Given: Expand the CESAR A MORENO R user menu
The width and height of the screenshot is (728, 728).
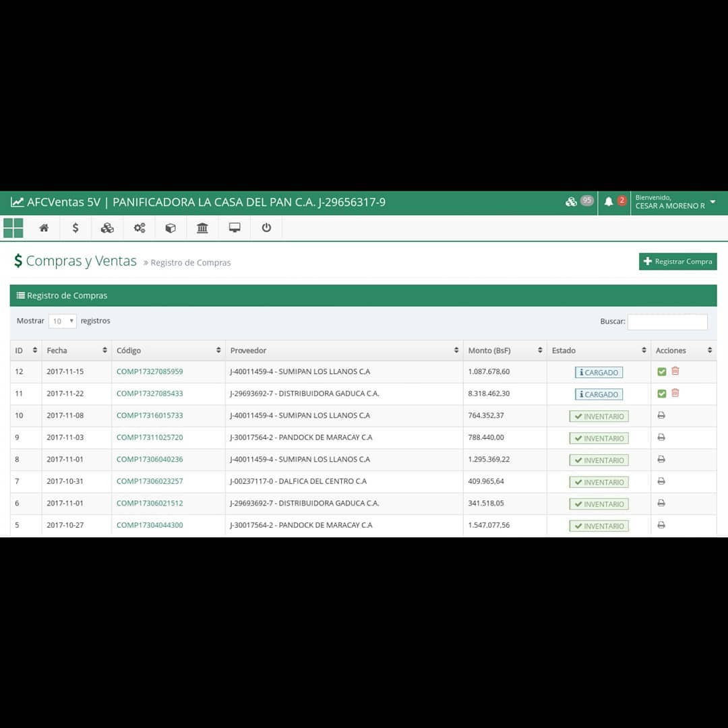Looking at the screenshot, I should [x=675, y=202].
